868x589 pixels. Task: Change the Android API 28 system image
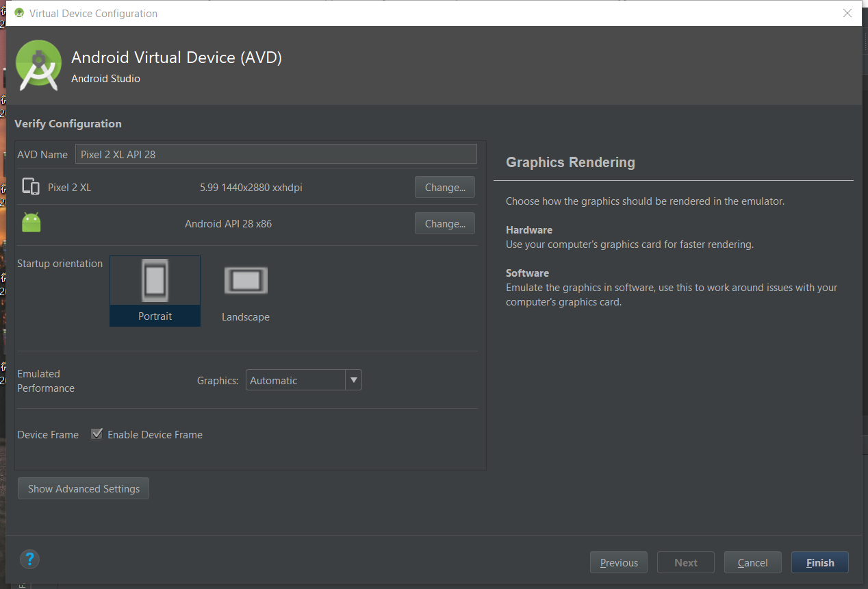pyautogui.click(x=444, y=223)
